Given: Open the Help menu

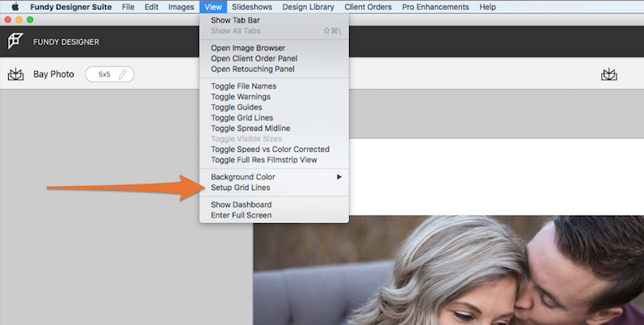Looking at the screenshot, I should (487, 7).
